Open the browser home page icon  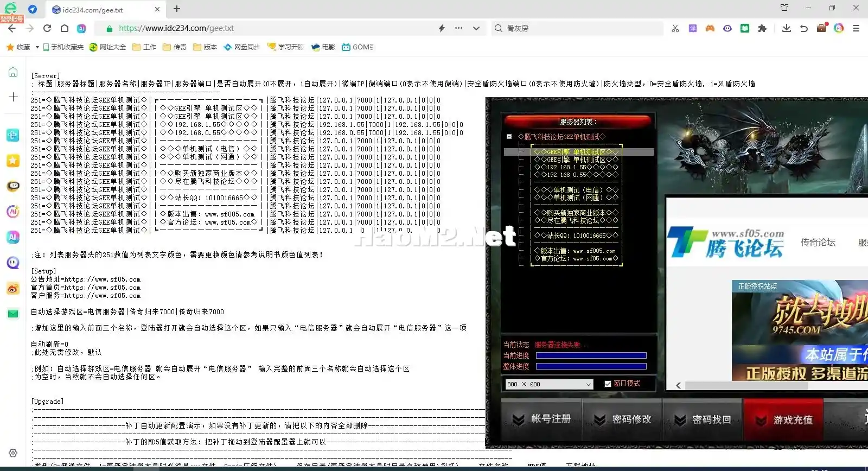tap(65, 28)
